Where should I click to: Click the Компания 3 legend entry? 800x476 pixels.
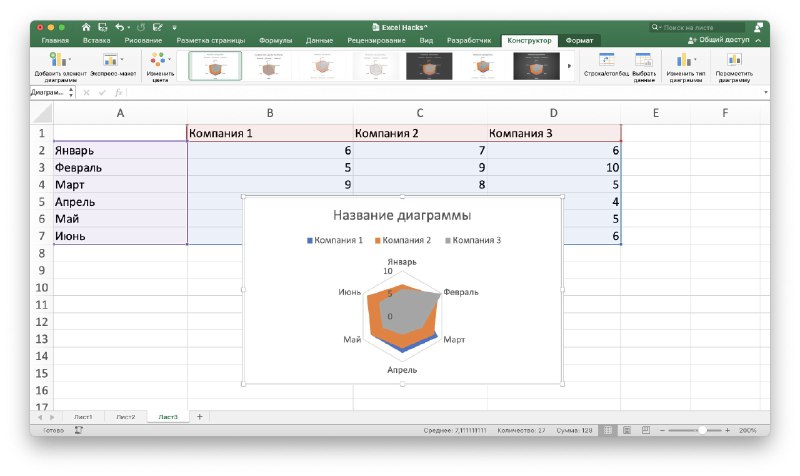473,240
